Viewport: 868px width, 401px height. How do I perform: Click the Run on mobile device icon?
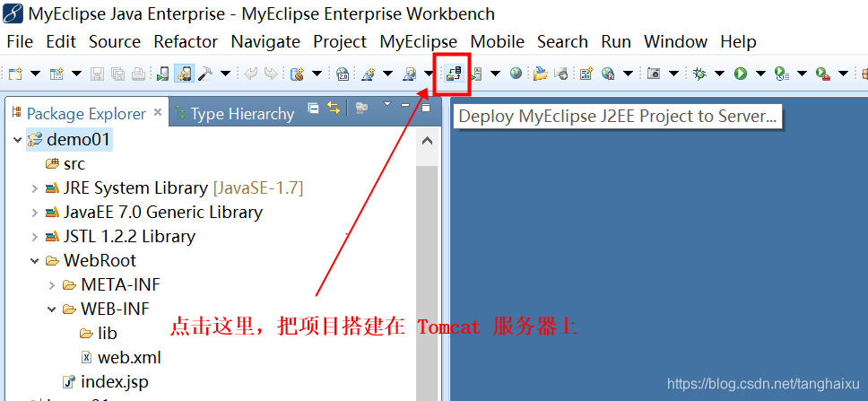coord(162,73)
